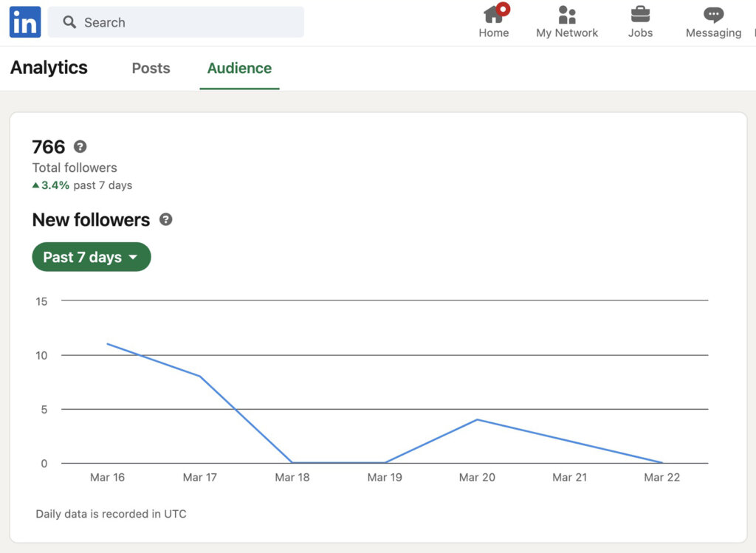756x553 pixels.
Task: Click the 766 Total followers count
Action: [x=47, y=147]
